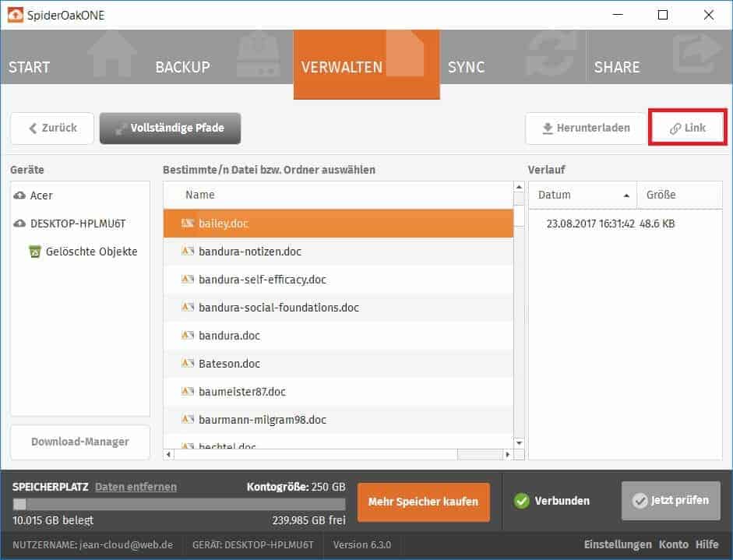Click the house icon on the START tab
733x560 pixels.
[x=112, y=54]
